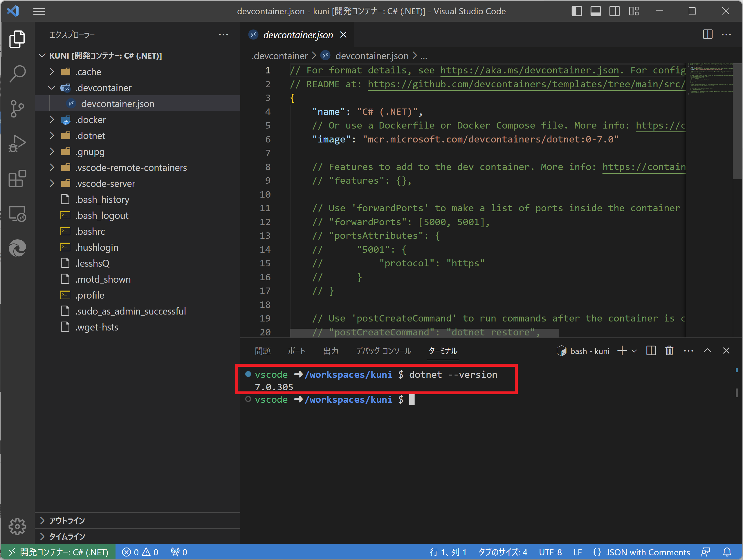Screen dimensions: 743x560
Task: Open editor more actions menu
Action: point(726,35)
